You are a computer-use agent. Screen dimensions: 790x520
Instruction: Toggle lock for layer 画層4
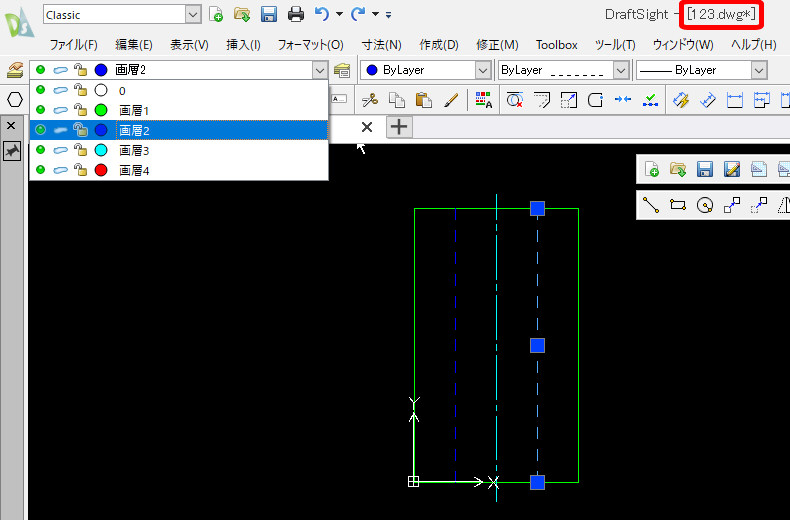[80, 170]
